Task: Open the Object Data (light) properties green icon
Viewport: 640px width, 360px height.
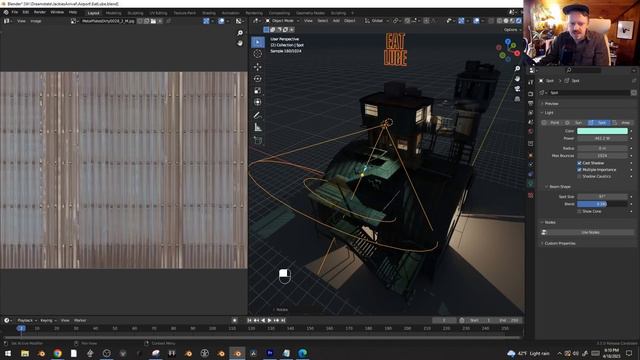Action: [531, 184]
